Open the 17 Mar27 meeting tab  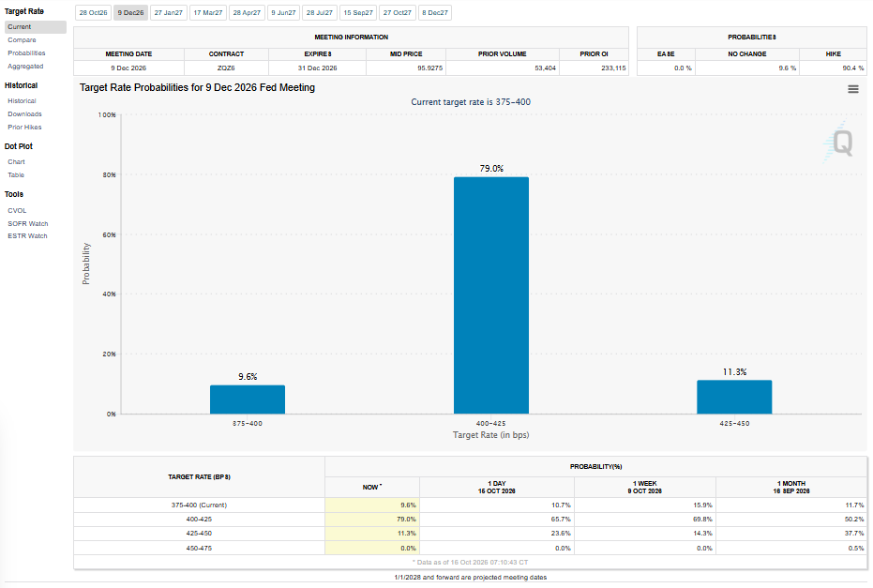tap(208, 13)
